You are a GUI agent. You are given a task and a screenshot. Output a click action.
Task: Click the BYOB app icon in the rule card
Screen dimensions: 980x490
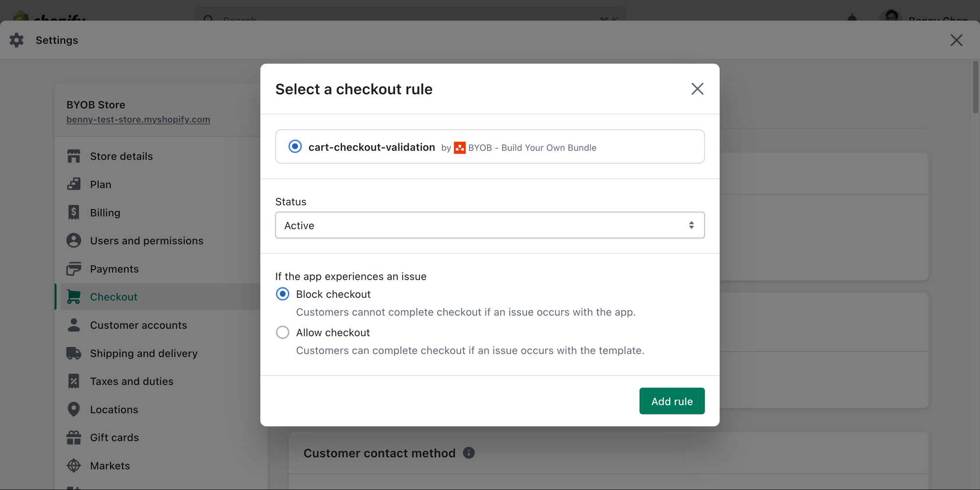(460, 147)
